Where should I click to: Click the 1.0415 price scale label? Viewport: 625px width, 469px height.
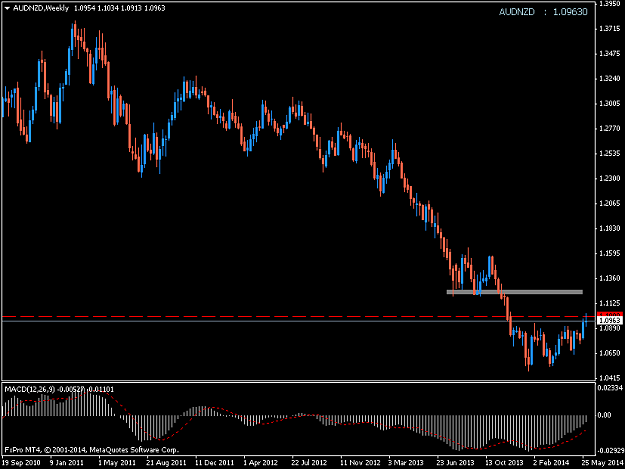click(x=610, y=378)
